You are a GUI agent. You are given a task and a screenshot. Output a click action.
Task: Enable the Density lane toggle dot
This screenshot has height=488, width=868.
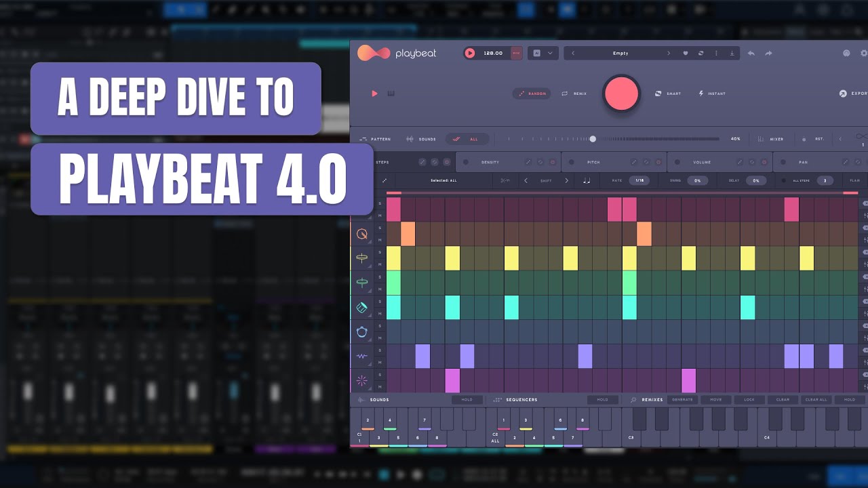pyautogui.click(x=466, y=162)
